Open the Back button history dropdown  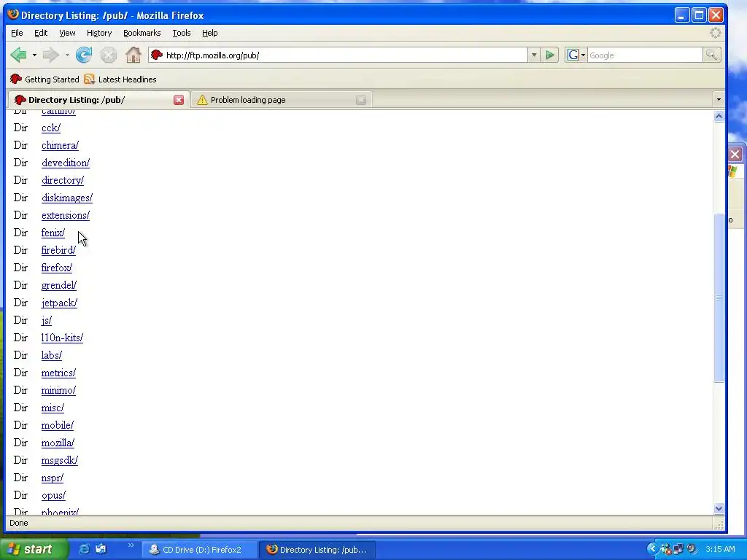(x=34, y=55)
